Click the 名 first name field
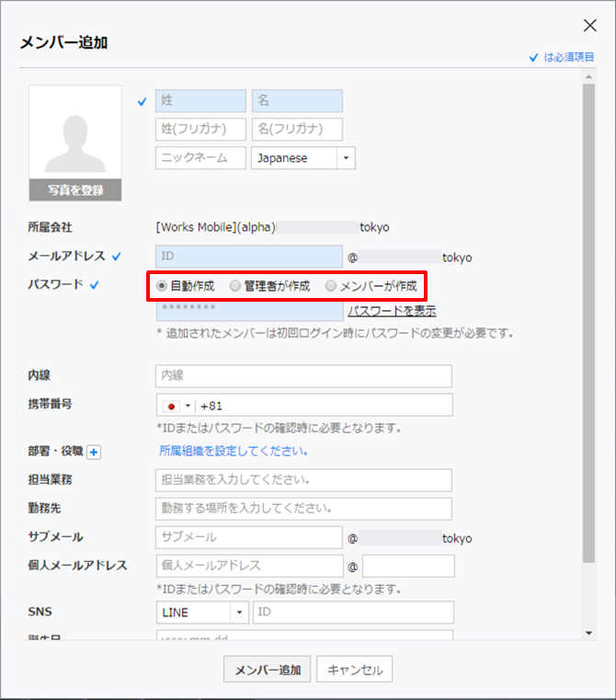Image resolution: width=616 pixels, height=700 pixels. (x=297, y=101)
